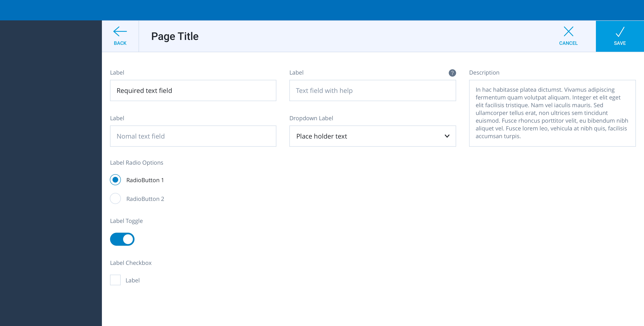Click the checkmark icon on Save button
The width and height of the screenshot is (644, 326).
tap(620, 32)
